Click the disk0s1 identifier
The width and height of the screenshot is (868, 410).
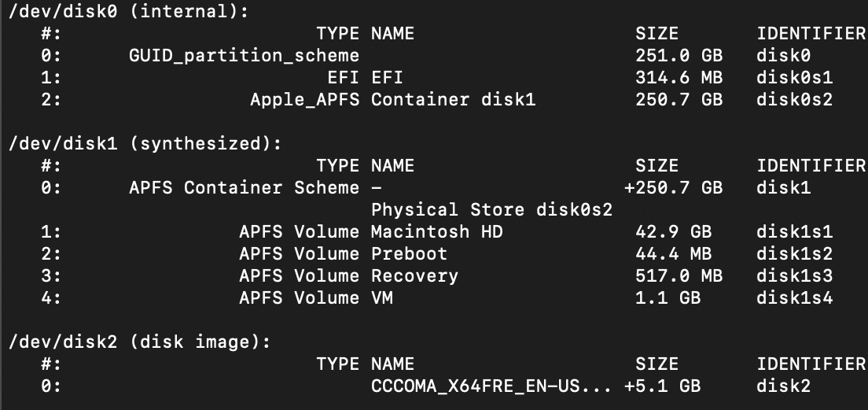(x=794, y=78)
